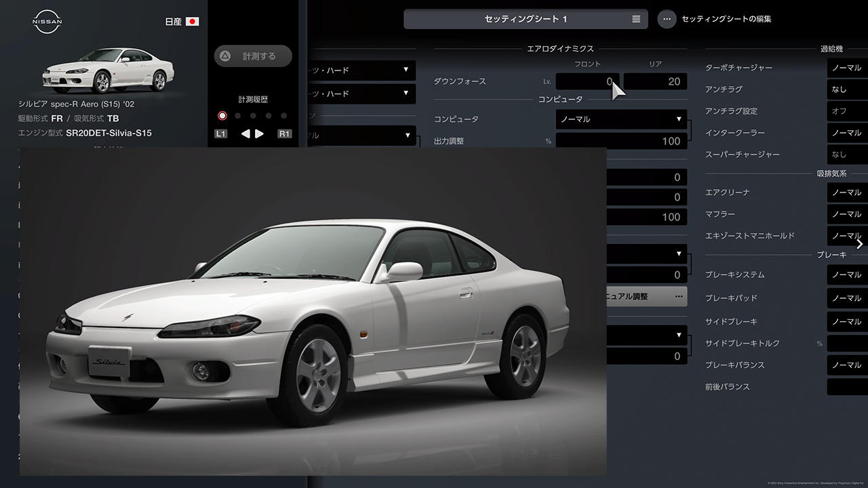
Task: Open アンチラグ設定 オフ selector
Action: [x=847, y=111]
